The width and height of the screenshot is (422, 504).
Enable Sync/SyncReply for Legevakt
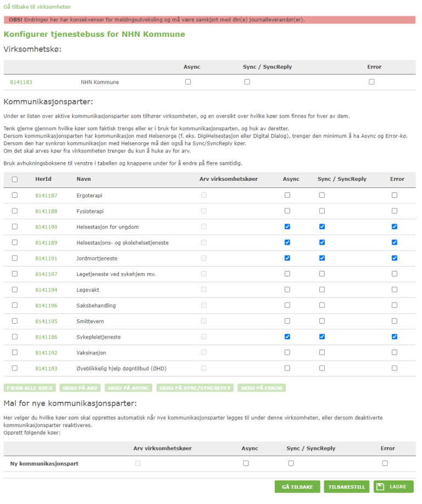click(x=322, y=289)
